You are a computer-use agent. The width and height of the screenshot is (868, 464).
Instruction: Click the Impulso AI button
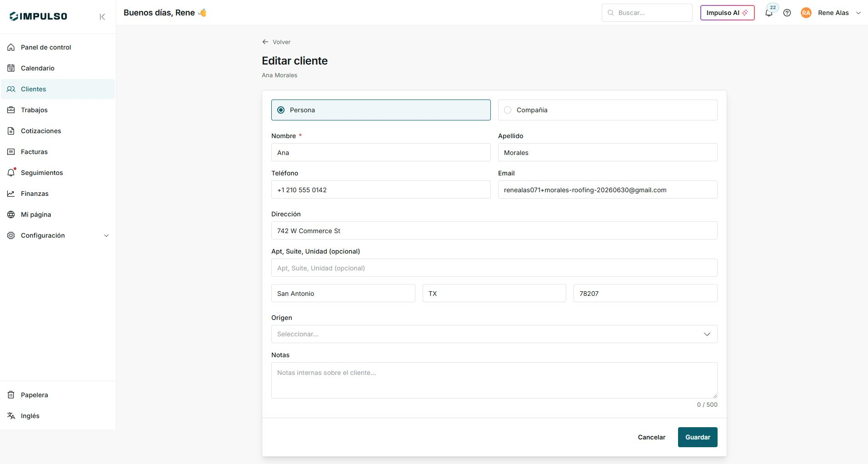click(727, 13)
